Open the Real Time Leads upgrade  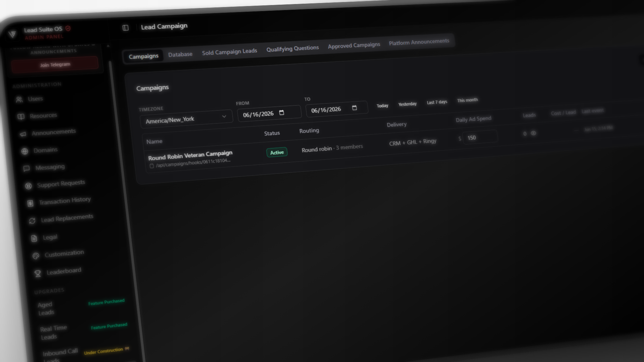click(54, 332)
